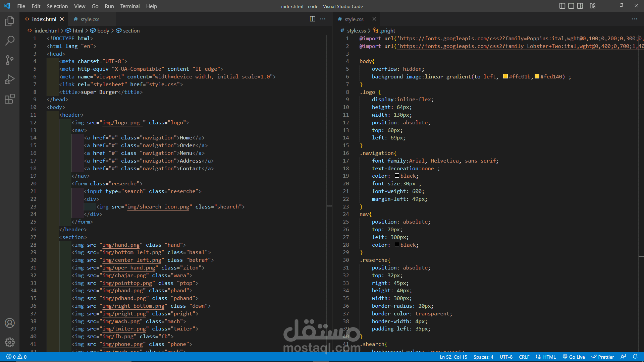Open the Accounts menu icon
This screenshot has height=362, width=644.
tap(10, 323)
